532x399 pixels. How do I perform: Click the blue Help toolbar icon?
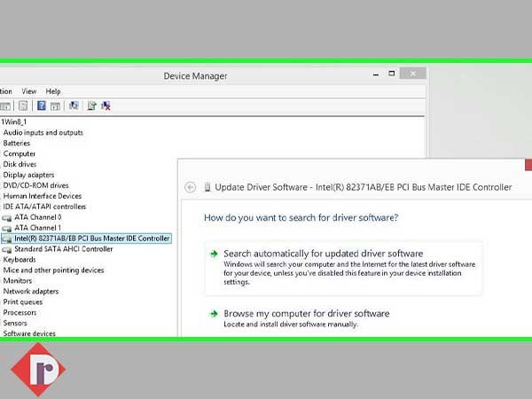pos(42,106)
